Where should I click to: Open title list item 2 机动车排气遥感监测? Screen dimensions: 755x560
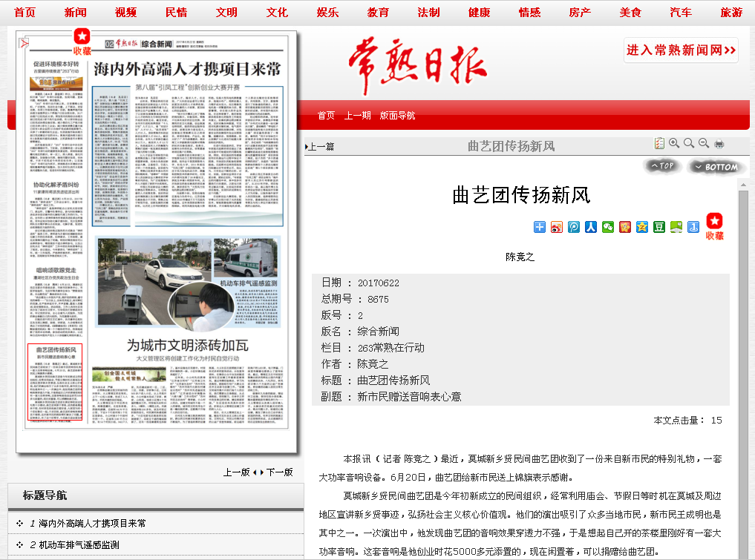tap(79, 545)
